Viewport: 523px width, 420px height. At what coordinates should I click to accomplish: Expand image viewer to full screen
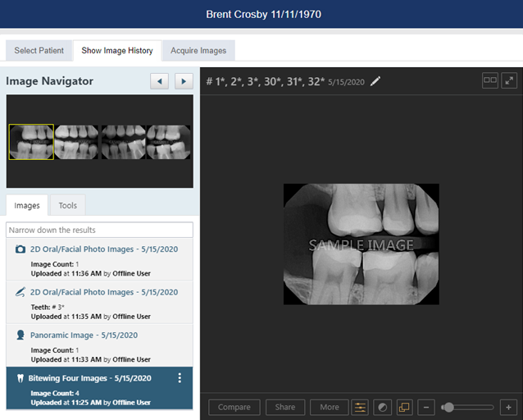pos(509,80)
